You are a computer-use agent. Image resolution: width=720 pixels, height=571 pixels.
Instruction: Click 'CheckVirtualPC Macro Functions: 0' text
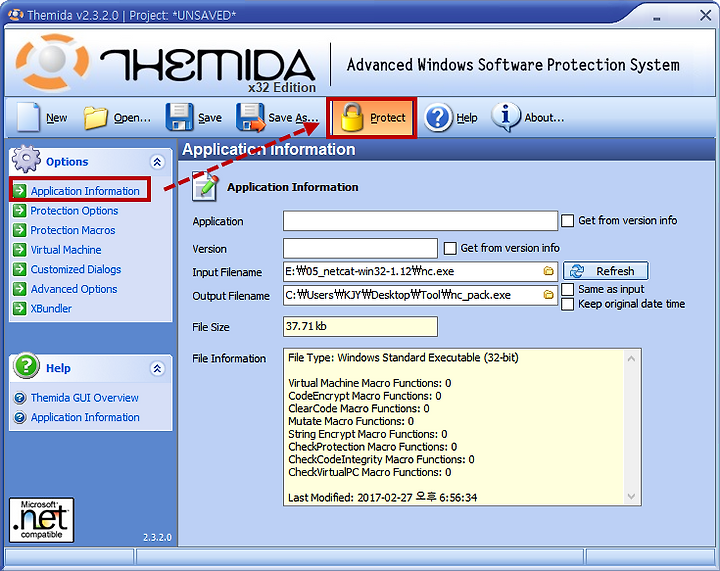(370, 472)
